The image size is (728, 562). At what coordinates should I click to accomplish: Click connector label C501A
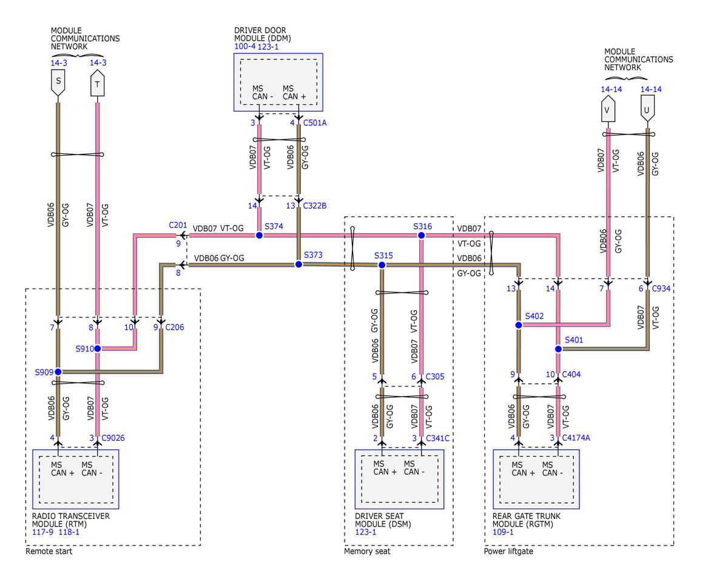click(315, 123)
